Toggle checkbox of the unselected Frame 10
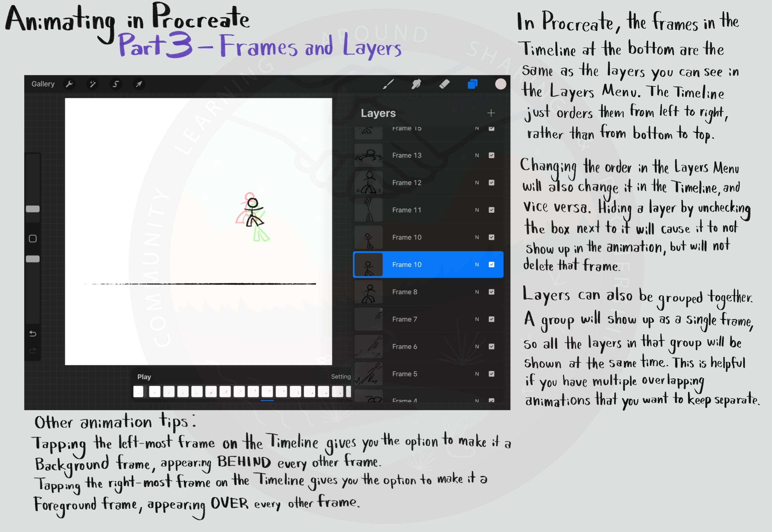 click(491, 237)
